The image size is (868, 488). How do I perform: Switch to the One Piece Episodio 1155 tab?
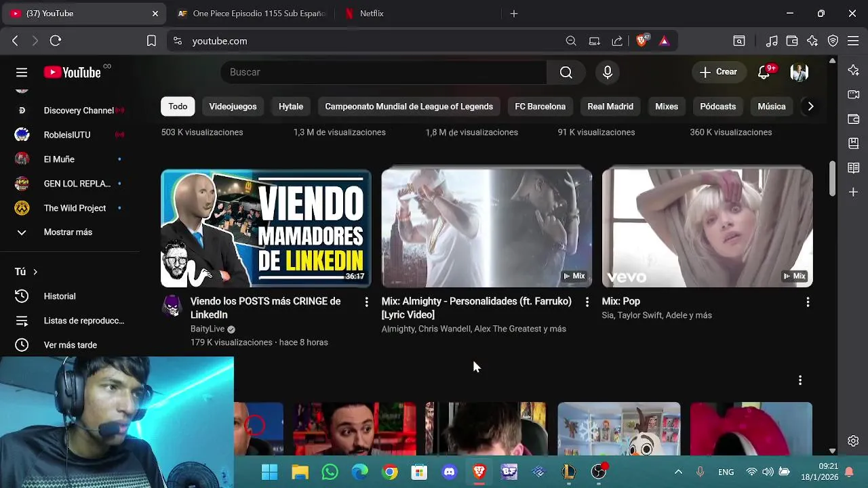[x=251, y=14]
